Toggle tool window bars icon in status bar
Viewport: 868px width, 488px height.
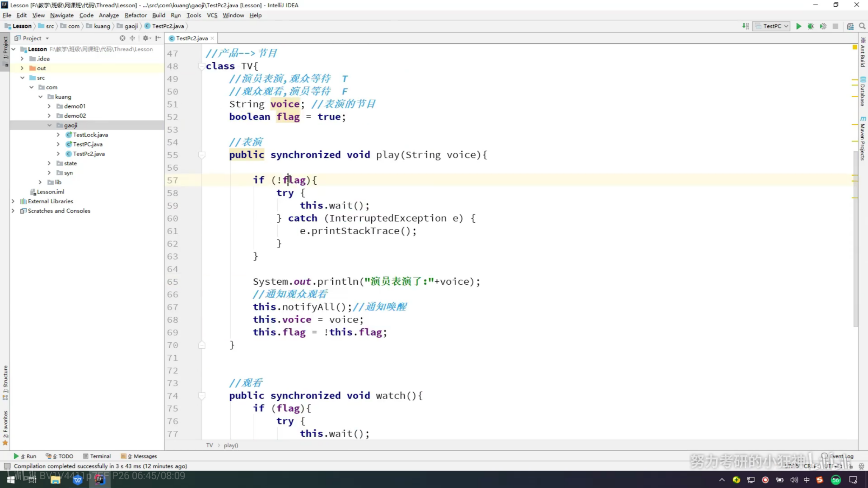pyautogui.click(x=7, y=466)
